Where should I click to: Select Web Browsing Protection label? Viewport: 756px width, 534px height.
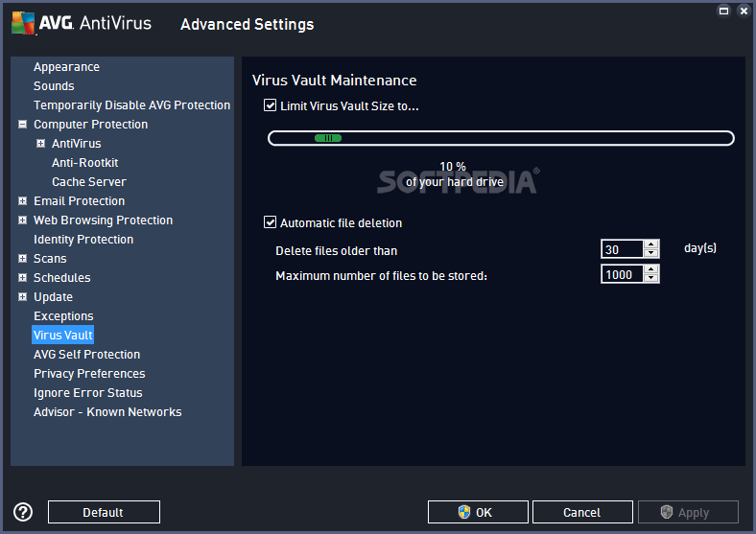click(104, 221)
